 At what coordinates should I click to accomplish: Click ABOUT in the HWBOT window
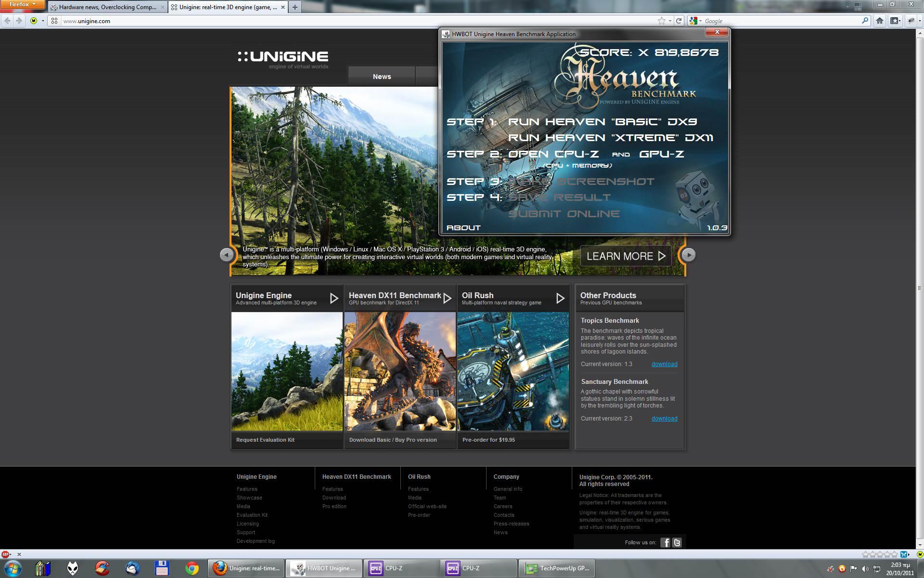tap(463, 228)
